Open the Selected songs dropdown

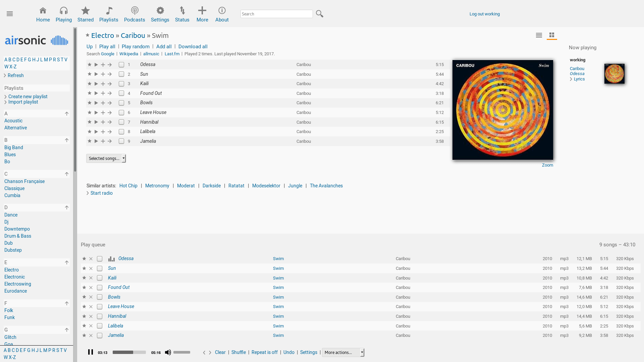(106, 158)
